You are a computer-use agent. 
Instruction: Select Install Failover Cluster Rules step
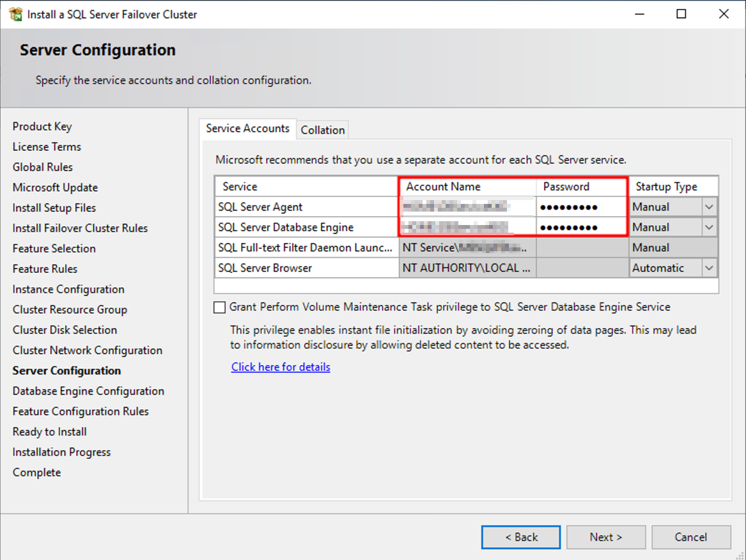click(80, 228)
